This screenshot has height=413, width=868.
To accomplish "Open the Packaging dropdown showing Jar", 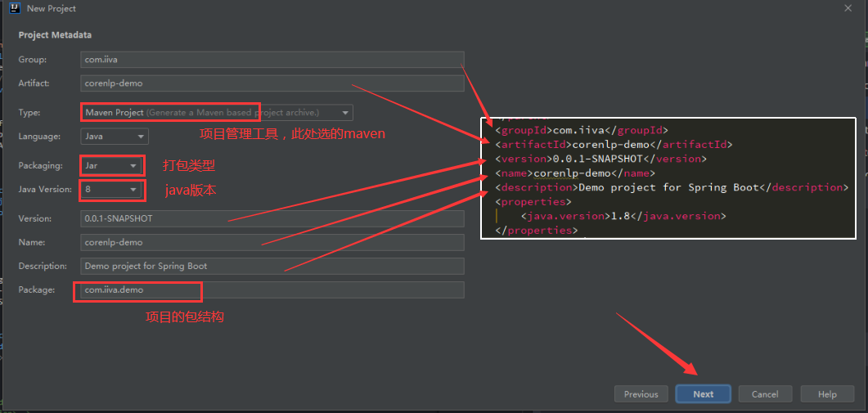I will (112, 165).
